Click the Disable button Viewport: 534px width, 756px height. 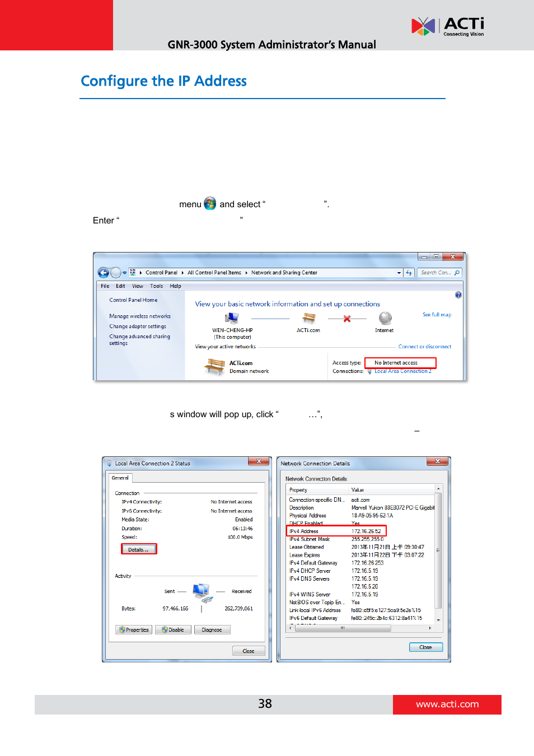pos(173,630)
